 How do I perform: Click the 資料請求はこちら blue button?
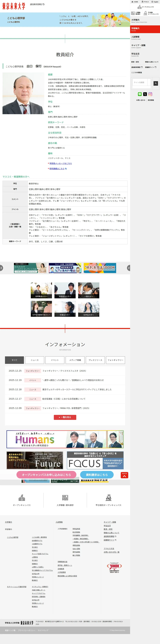coord(97,475)
